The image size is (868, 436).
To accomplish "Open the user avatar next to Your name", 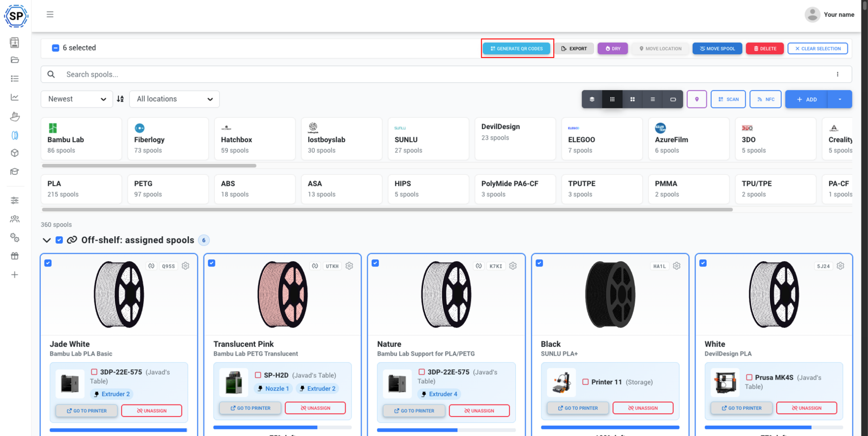I will pyautogui.click(x=812, y=15).
